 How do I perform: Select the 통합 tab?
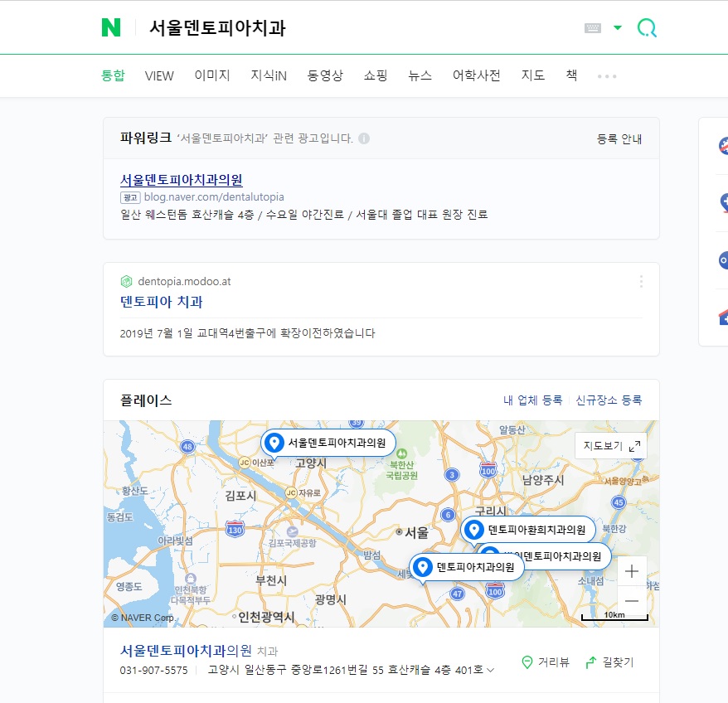click(x=113, y=75)
